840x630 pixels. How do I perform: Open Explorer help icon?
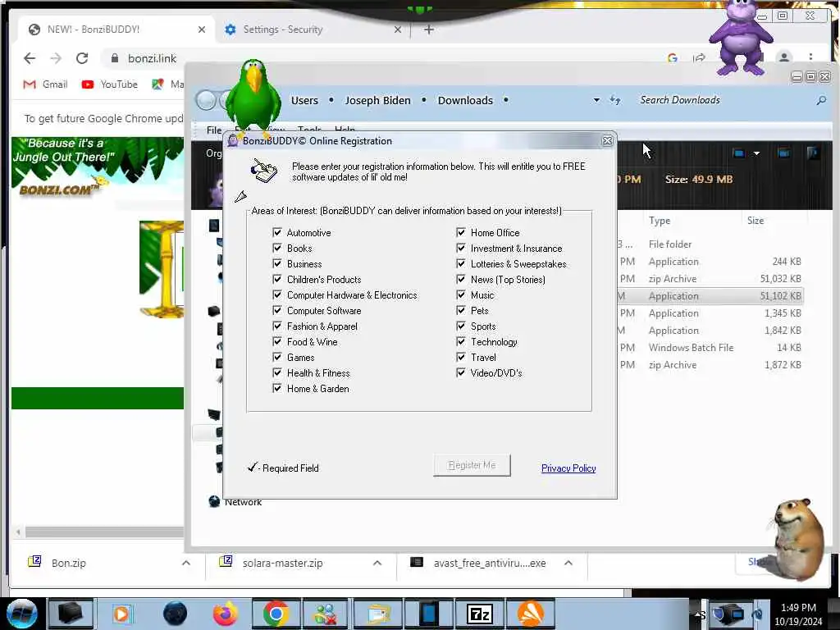point(813,153)
